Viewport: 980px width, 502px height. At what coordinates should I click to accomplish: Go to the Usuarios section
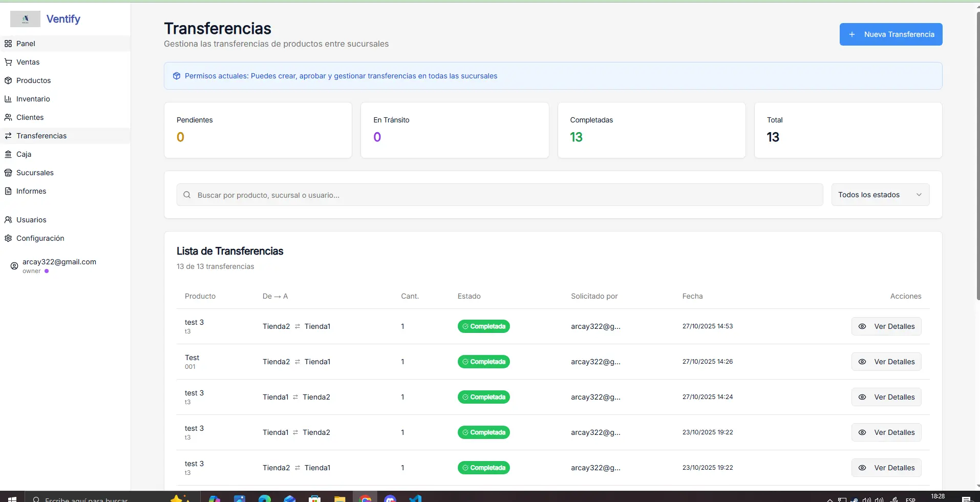(x=31, y=220)
